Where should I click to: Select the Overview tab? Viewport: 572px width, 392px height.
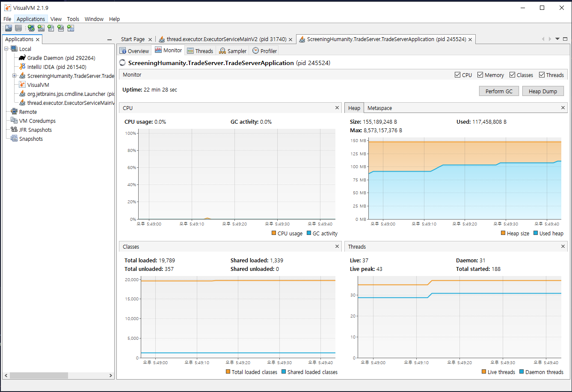[x=134, y=50]
